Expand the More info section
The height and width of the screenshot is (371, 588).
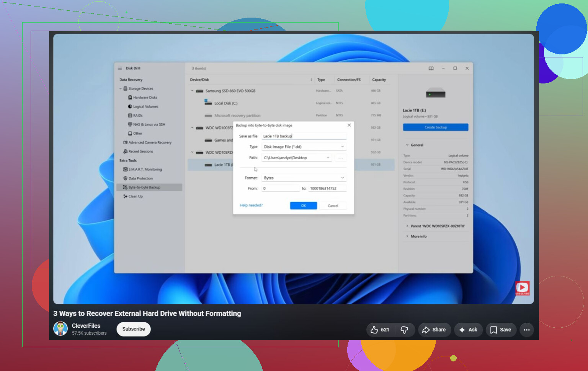(418, 237)
